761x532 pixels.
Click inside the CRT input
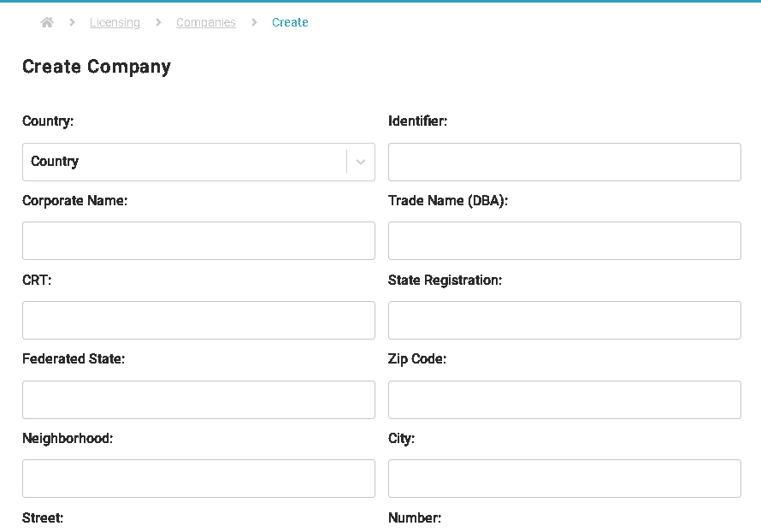198,320
